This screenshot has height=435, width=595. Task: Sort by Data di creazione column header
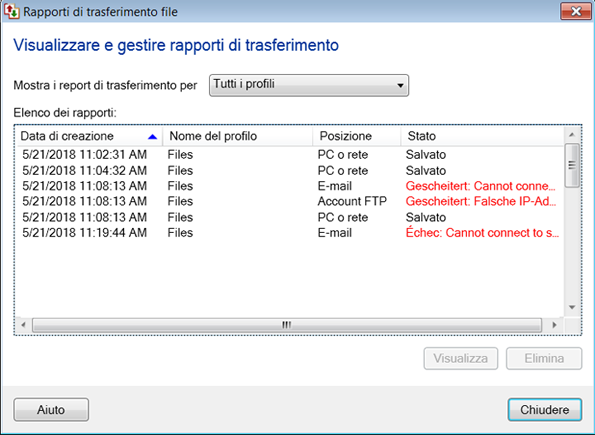[90, 136]
